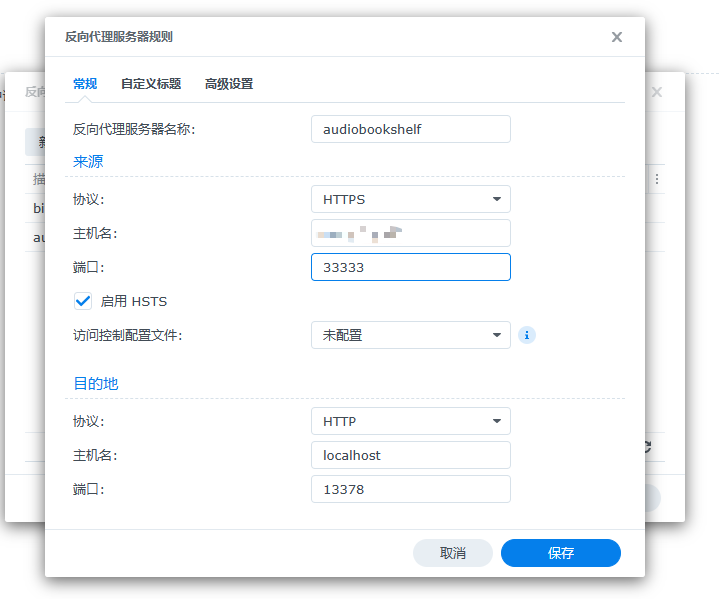Save the rule with 保存 button
720x599 pixels.
(560, 553)
